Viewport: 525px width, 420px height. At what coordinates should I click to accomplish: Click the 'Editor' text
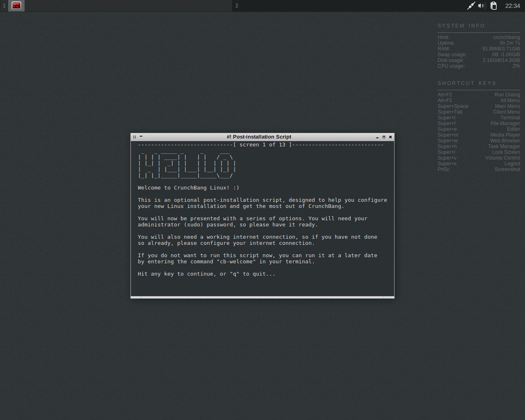tap(514, 129)
